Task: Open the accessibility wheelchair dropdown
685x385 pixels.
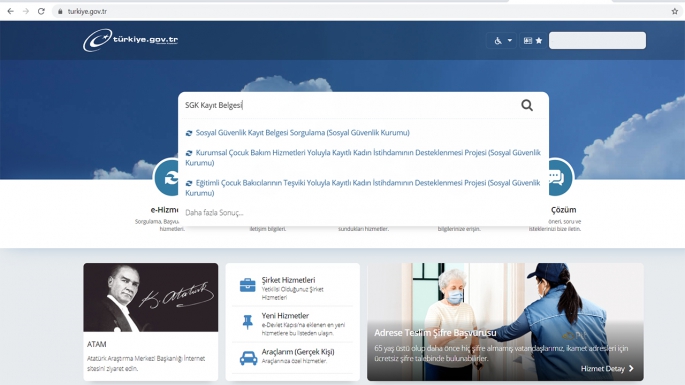Action: pos(502,41)
